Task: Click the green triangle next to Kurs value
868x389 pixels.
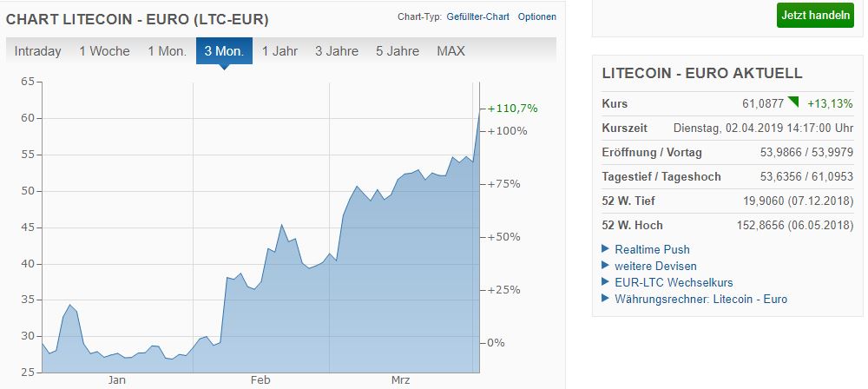Action: click(792, 102)
